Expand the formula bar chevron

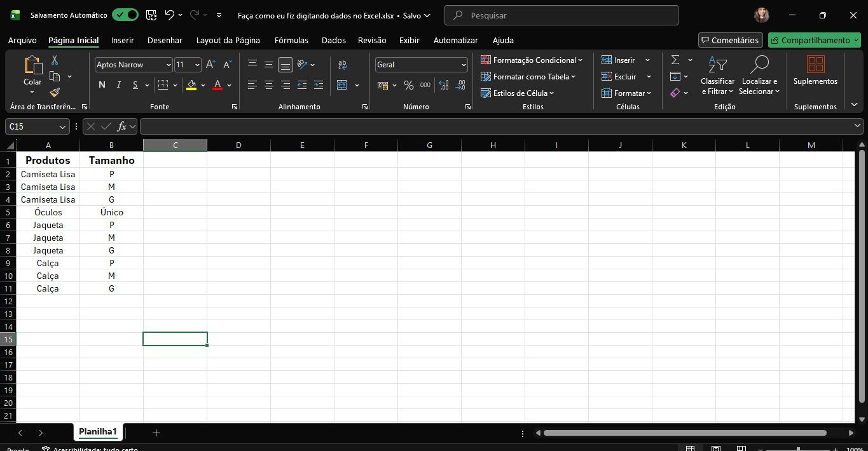click(x=857, y=126)
